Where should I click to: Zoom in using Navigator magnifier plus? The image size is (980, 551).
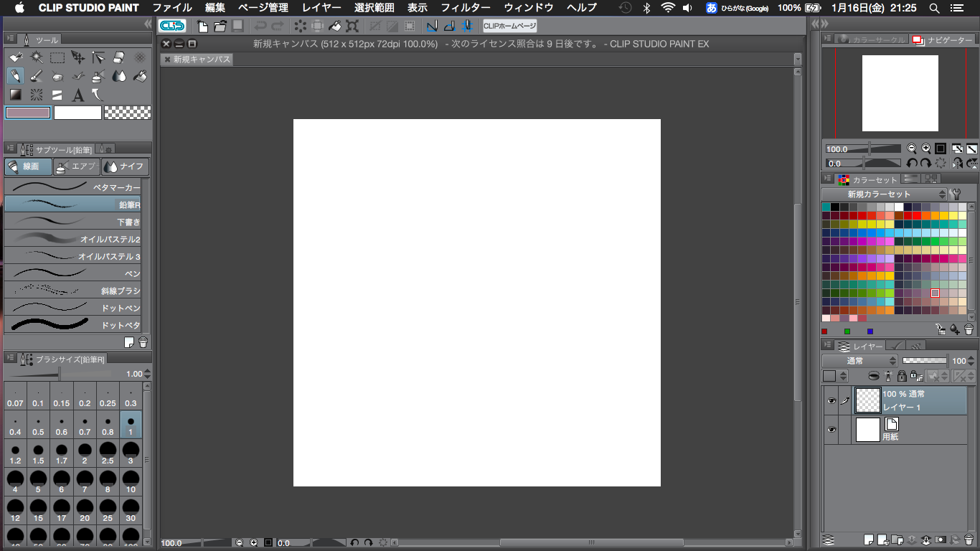pos(926,149)
